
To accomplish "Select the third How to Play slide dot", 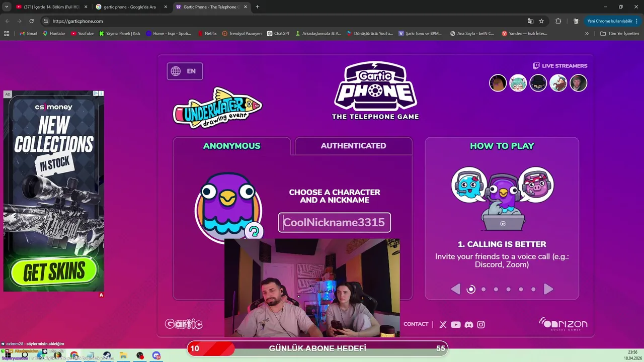I will point(496,289).
